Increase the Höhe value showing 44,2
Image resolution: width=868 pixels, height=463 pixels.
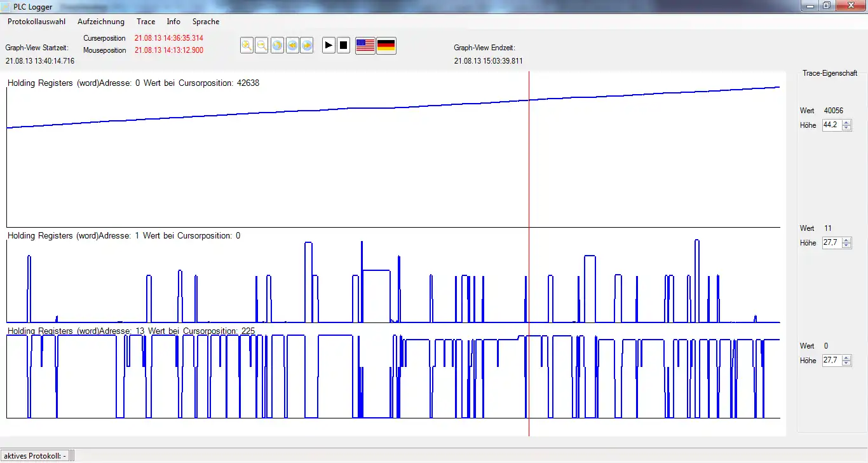[x=846, y=123]
